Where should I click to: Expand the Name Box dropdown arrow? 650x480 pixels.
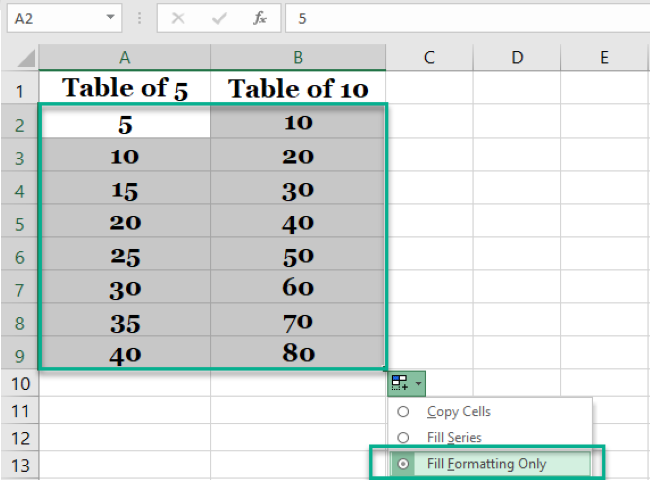[x=108, y=18]
